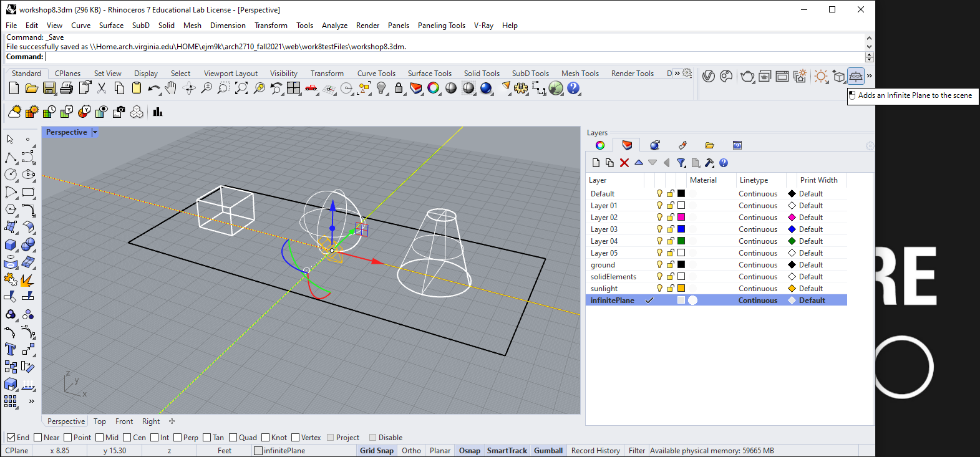Expand V-Ray toolbar overflow chevron
Screen dimensions: 980x457
click(x=869, y=76)
